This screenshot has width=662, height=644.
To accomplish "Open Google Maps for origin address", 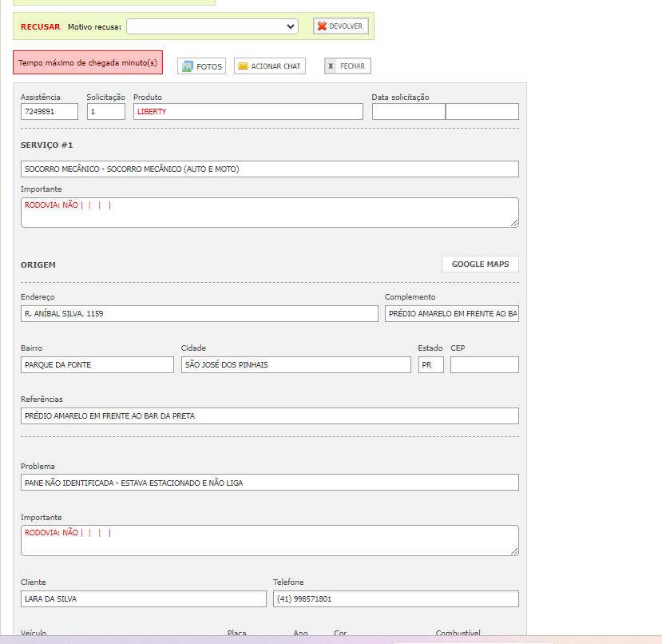I will 480,264.
